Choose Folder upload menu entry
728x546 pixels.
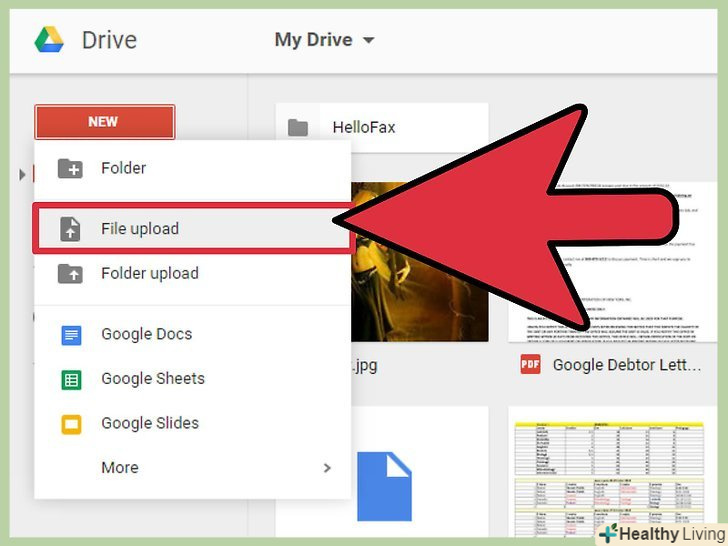[192, 273]
